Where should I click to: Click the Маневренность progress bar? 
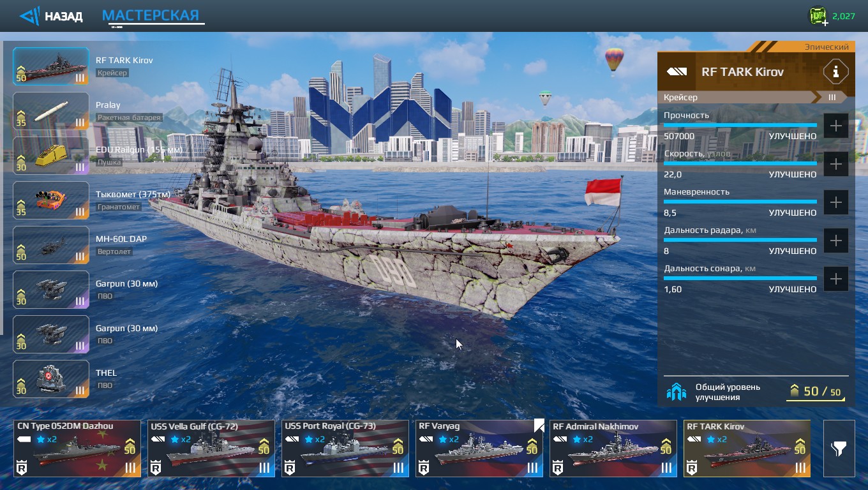pyautogui.click(x=740, y=202)
